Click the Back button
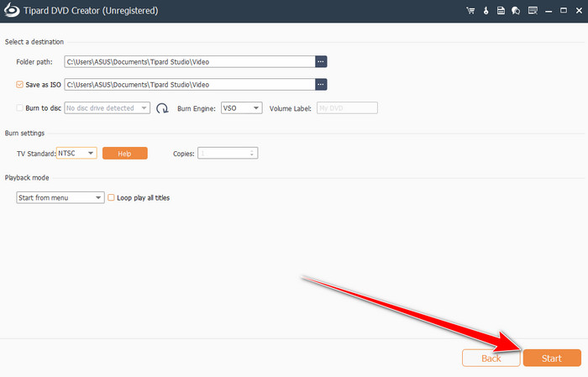 coord(491,359)
